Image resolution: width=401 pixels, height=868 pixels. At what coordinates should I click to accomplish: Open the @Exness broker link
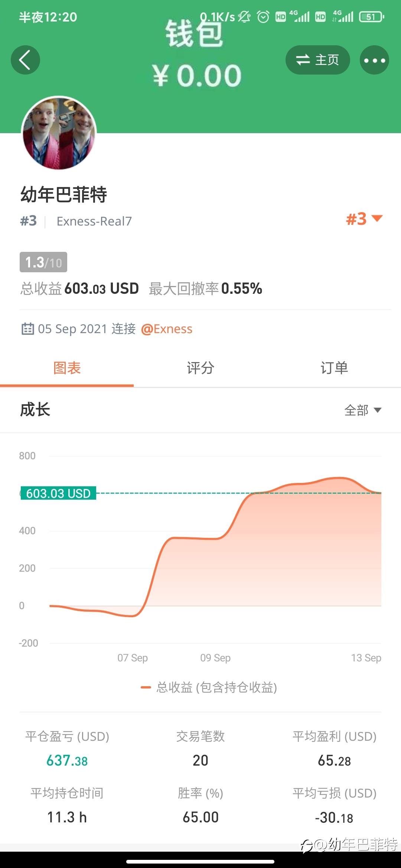pos(167,329)
